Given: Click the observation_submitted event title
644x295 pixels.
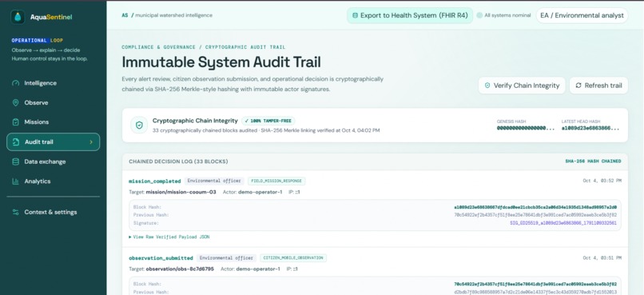Looking at the screenshot, I should pyautogui.click(x=161, y=258).
